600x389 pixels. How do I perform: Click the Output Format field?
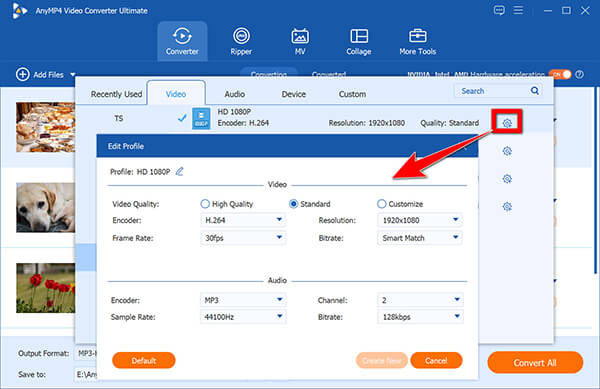pyautogui.click(x=86, y=353)
